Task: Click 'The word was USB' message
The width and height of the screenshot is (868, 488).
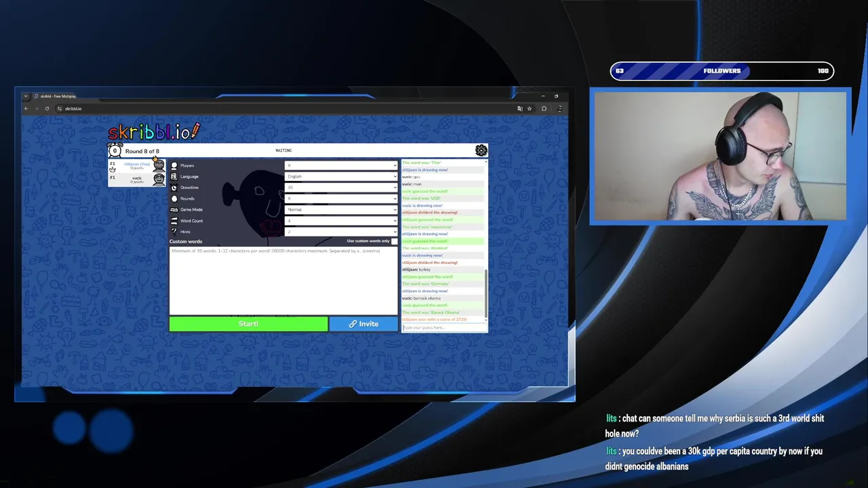Action: pyautogui.click(x=421, y=199)
